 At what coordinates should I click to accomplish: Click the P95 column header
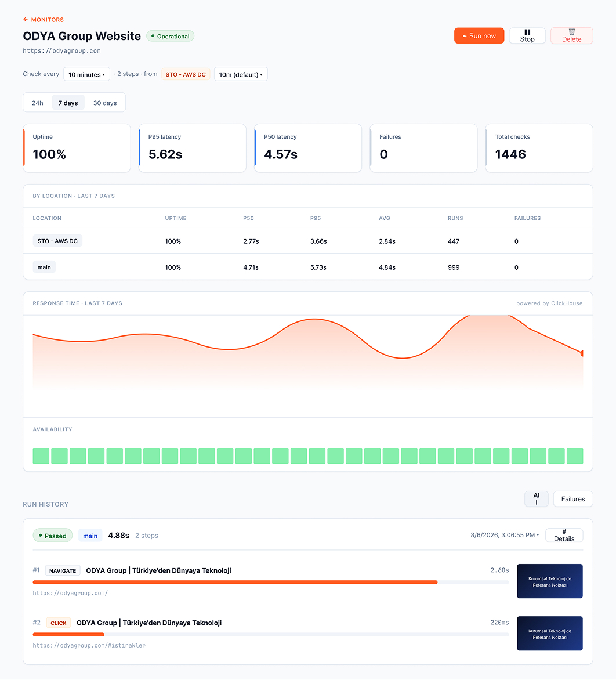tap(316, 218)
